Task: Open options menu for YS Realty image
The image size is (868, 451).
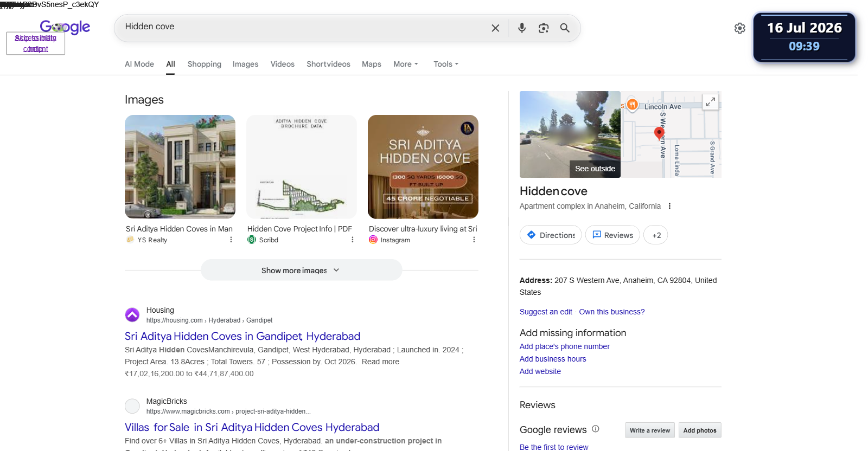Action: tap(231, 240)
